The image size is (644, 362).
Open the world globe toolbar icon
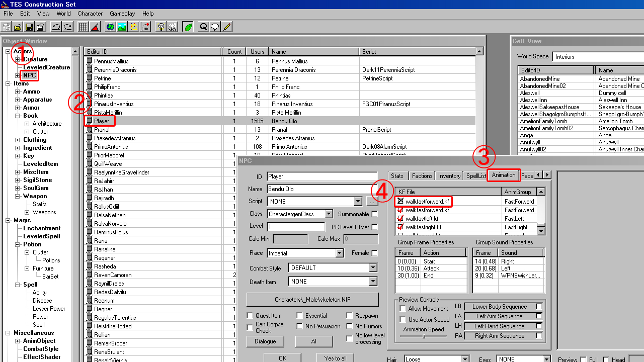pos(110,27)
